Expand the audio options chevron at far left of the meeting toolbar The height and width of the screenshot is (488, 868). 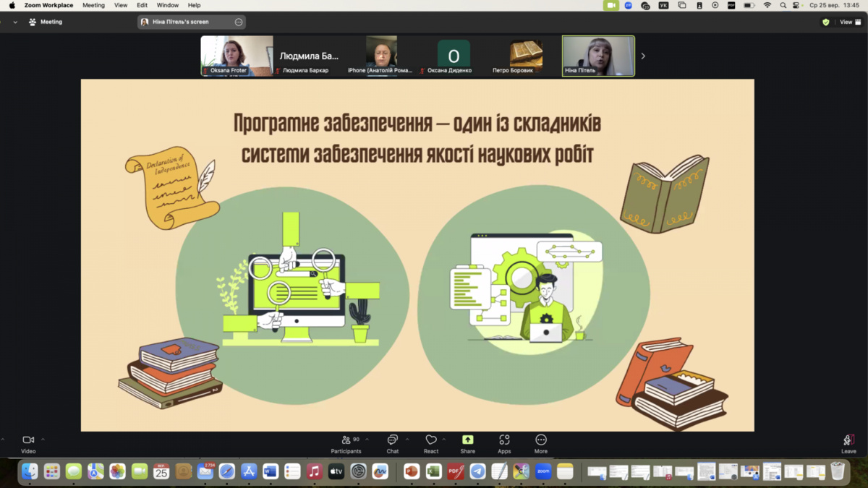[x=3, y=440]
